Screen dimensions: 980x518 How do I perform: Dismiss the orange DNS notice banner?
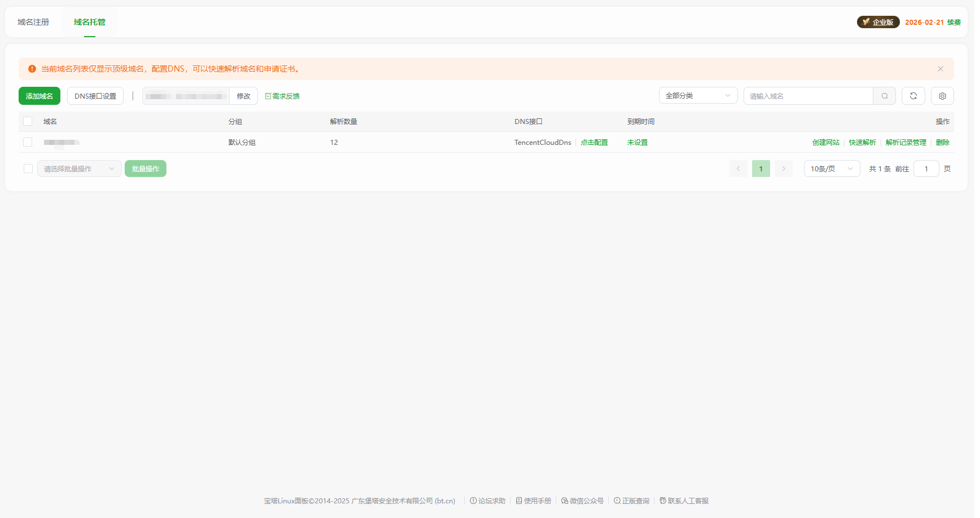pyautogui.click(x=940, y=69)
